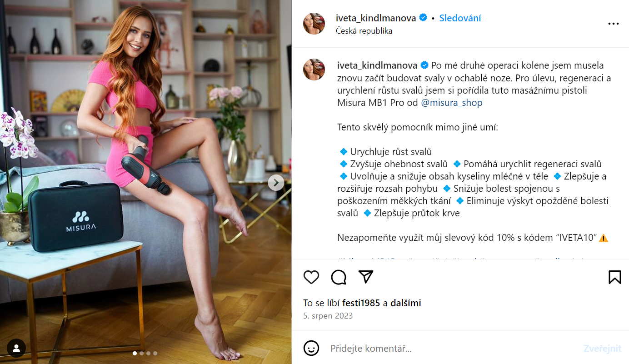Jump to the first carousel dot
The height and width of the screenshot is (364, 629).
point(135,353)
